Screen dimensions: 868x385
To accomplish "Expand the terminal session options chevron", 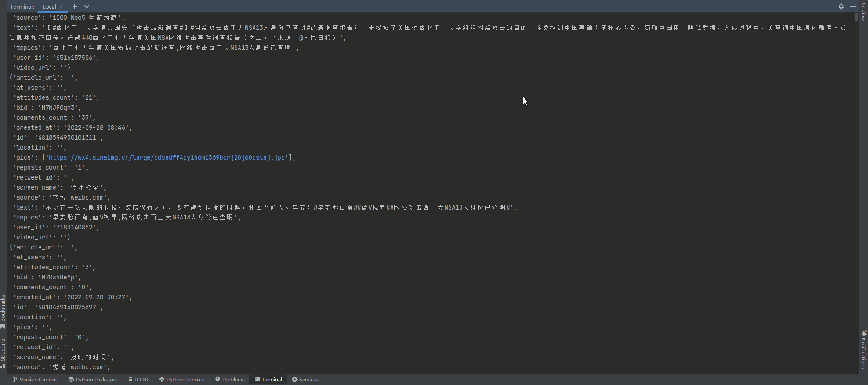I will pyautogui.click(x=87, y=6).
